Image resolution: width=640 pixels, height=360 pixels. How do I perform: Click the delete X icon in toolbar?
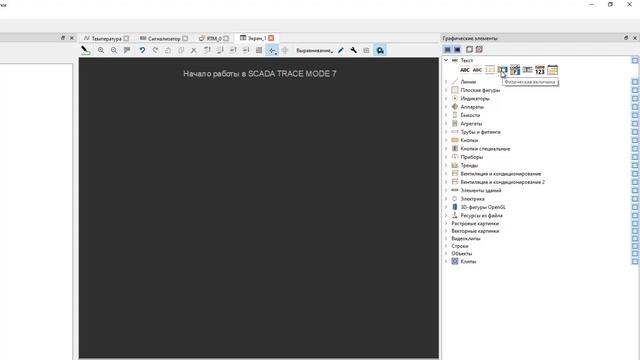(194, 50)
